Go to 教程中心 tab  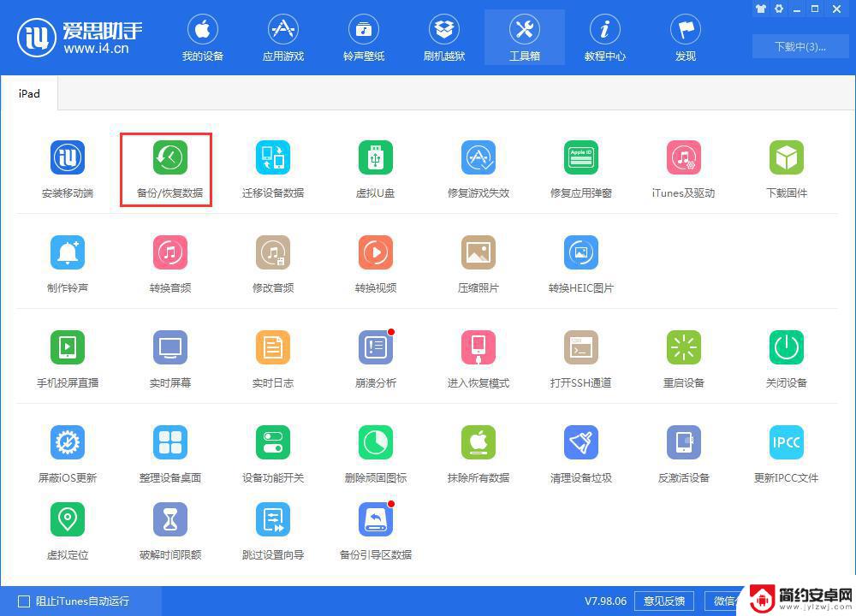[x=605, y=38]
